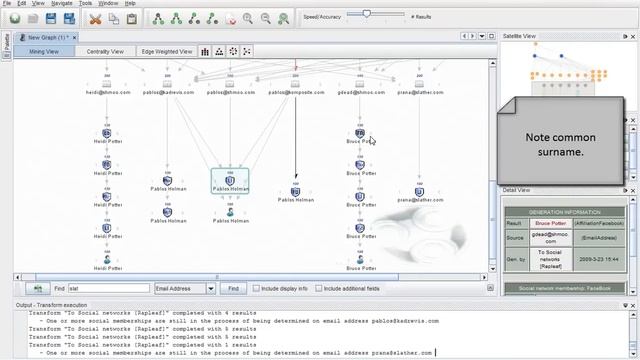Select the New Graph (1) document tab
The image size is (640, 360).
46,38
